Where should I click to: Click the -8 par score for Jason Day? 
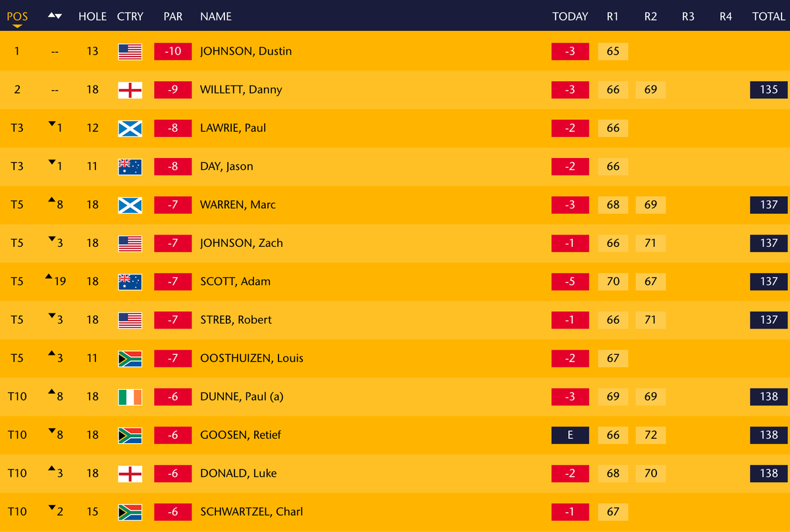click(172, 167)
